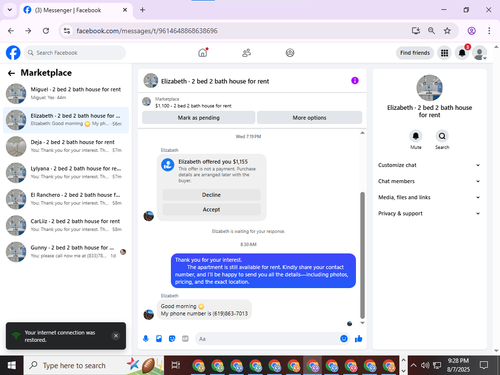
Task: Expand Media, files and links section
Action: 429,197
